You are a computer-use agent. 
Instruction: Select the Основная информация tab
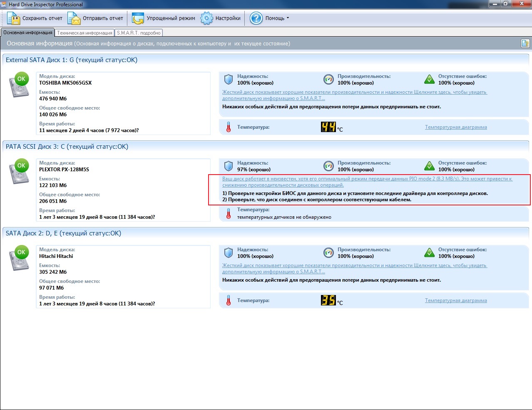click(x=28, y=33)
